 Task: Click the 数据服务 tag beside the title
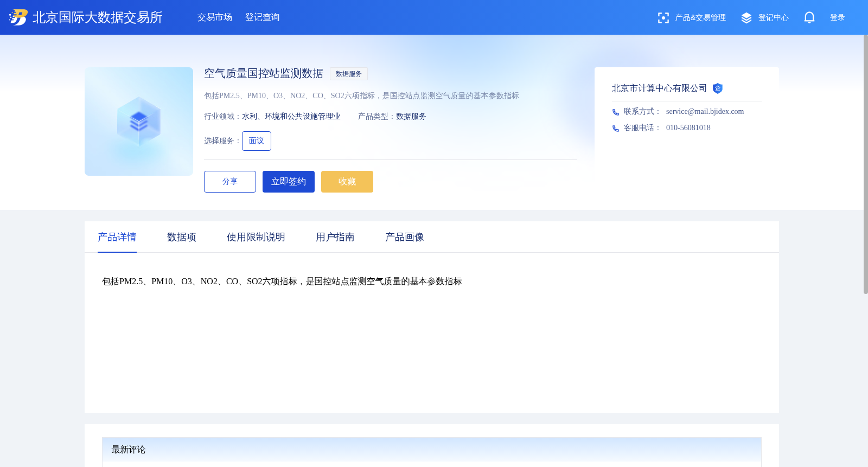(349, 74)
